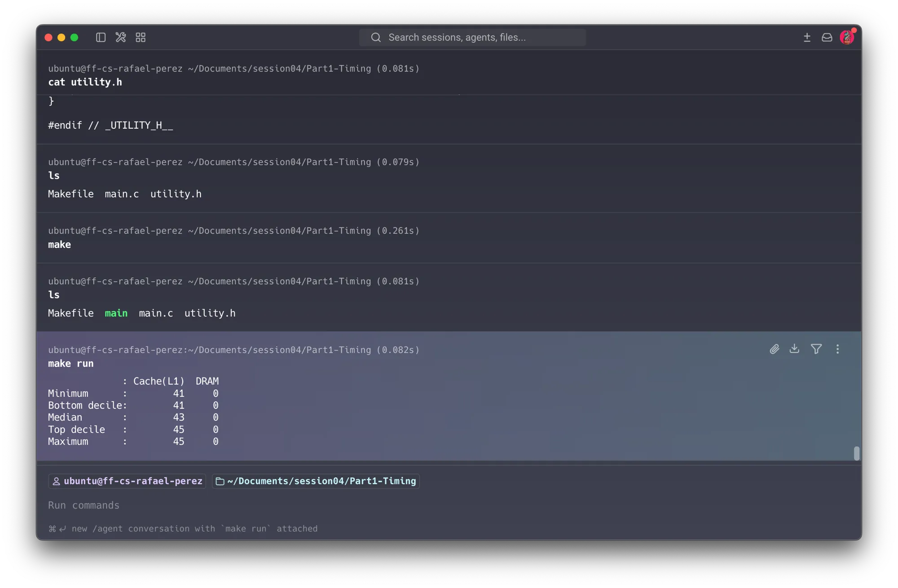Screen dimensions: 898x588
Task: Click the 'DRAM' column header
Action: 207,381
